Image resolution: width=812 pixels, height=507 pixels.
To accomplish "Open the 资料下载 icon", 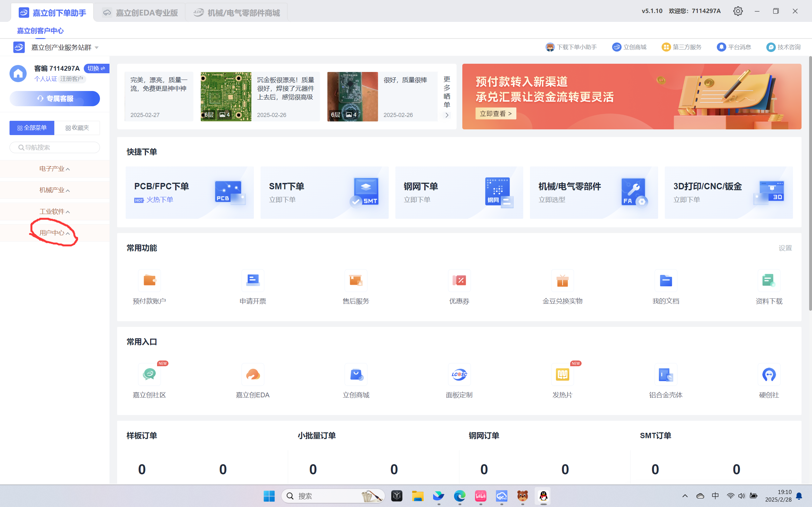I will (x=769, y=280).
